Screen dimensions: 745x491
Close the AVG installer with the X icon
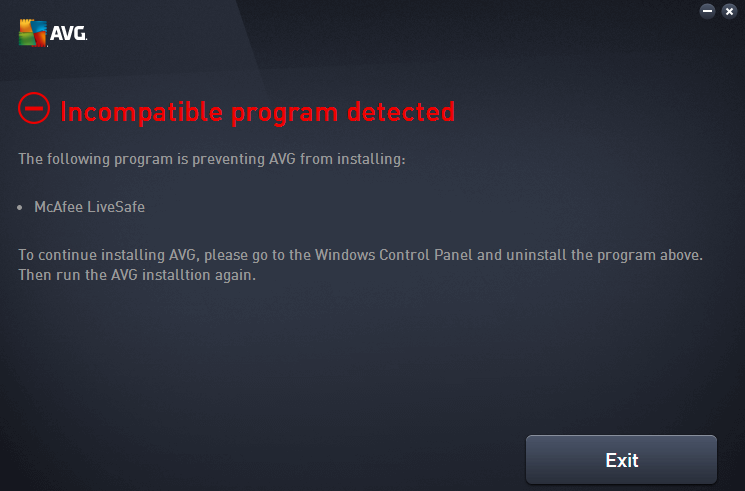[x=729, y=11]
